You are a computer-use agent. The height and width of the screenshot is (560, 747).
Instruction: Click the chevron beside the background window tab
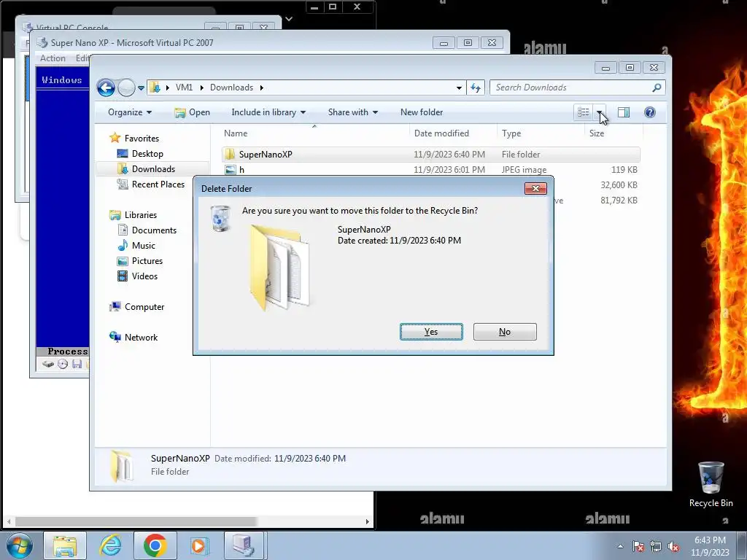coord(289,19)
